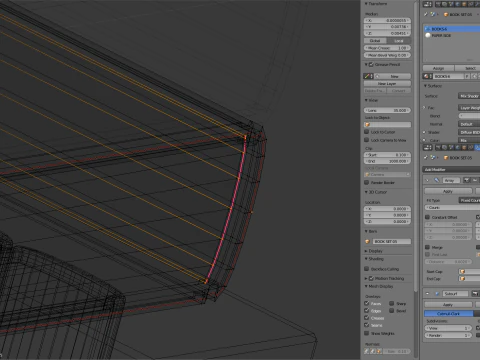Open the upper properties editor type selector

[427, 4]
